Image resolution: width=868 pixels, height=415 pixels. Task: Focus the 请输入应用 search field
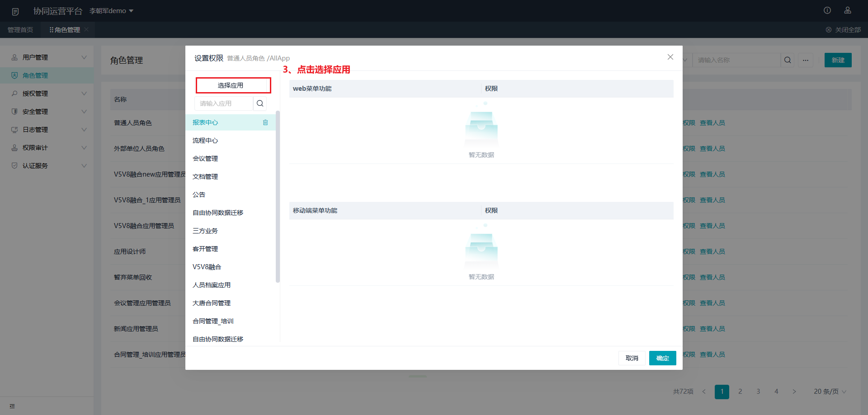(224, 103)
